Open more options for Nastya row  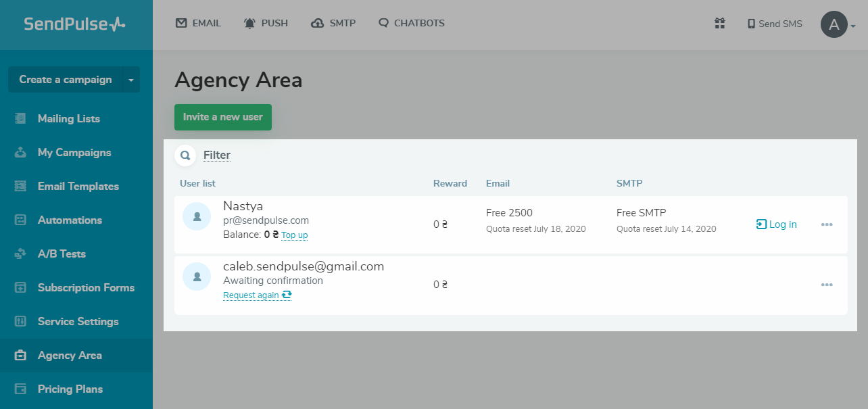coord(827,224)
